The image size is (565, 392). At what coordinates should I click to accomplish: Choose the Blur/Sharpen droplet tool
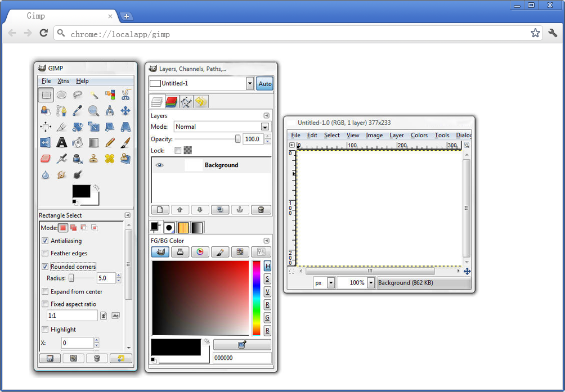[46, 174]
